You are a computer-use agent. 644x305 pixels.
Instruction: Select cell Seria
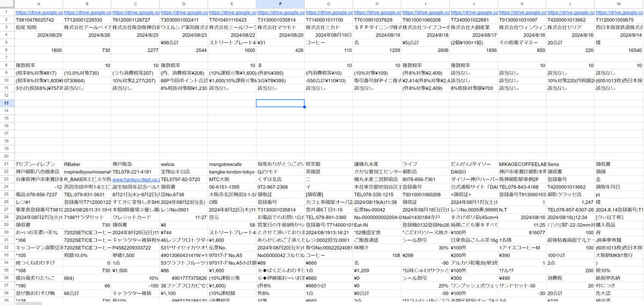(x=570, y=163)
